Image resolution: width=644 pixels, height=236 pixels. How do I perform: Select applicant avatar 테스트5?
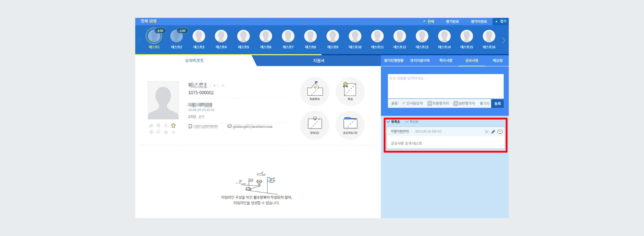(243, 36)
